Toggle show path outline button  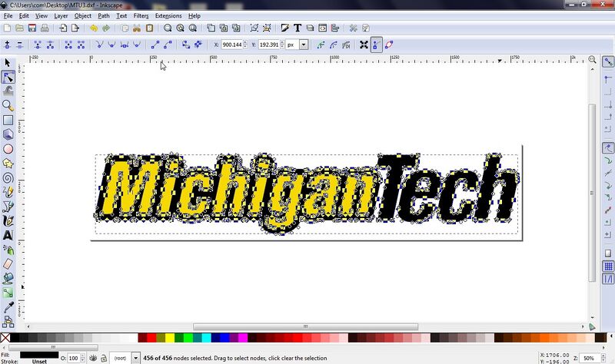click(389, 45)
